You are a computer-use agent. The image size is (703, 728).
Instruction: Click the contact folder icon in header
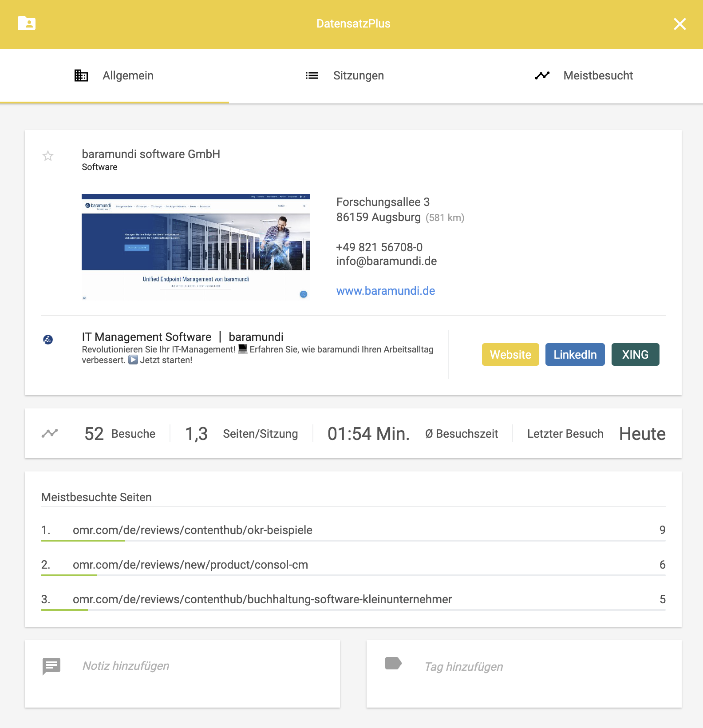[27, 23]
